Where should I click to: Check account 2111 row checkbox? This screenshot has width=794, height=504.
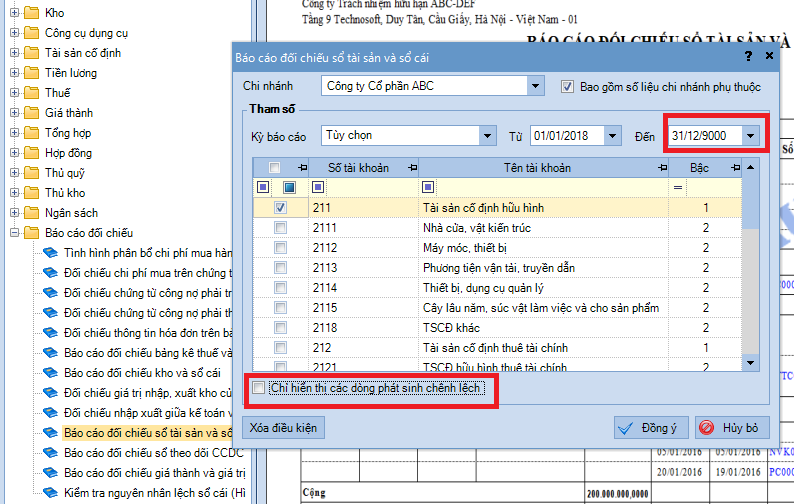point(281,228)
